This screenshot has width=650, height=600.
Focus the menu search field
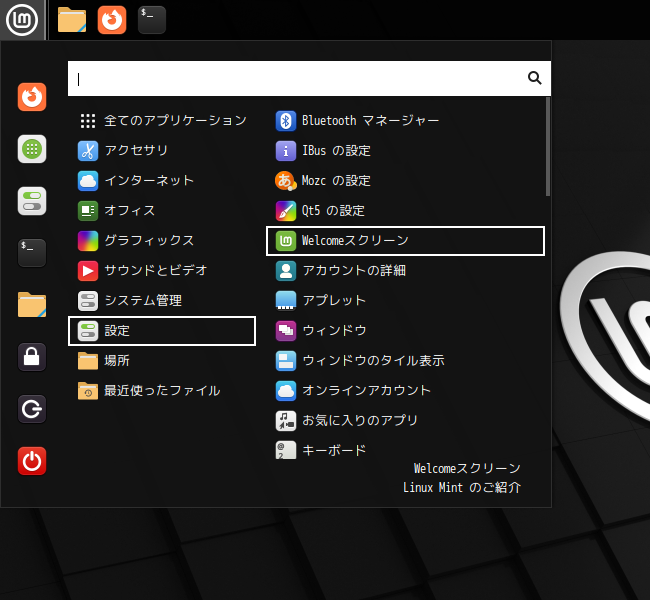coord(309,78)
